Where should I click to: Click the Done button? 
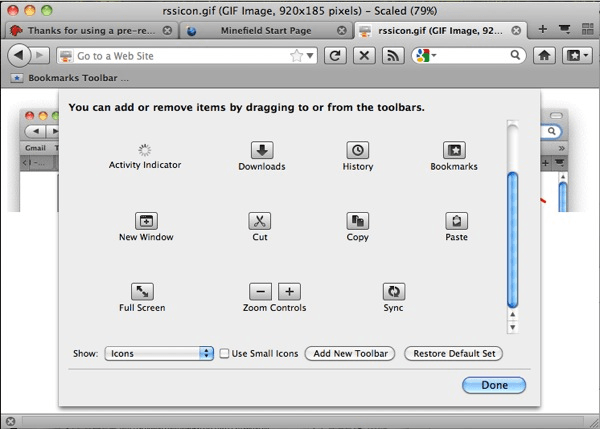[493, 385]
